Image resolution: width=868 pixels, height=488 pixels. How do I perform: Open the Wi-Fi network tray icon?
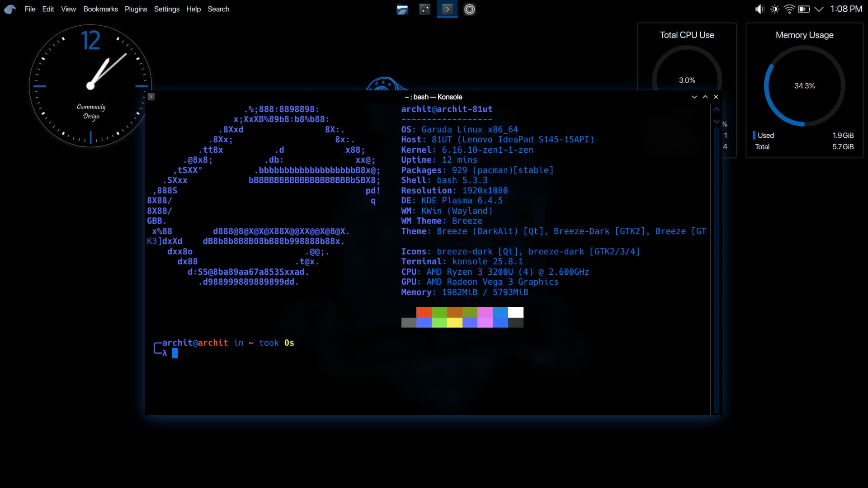[x=789, y=9]
